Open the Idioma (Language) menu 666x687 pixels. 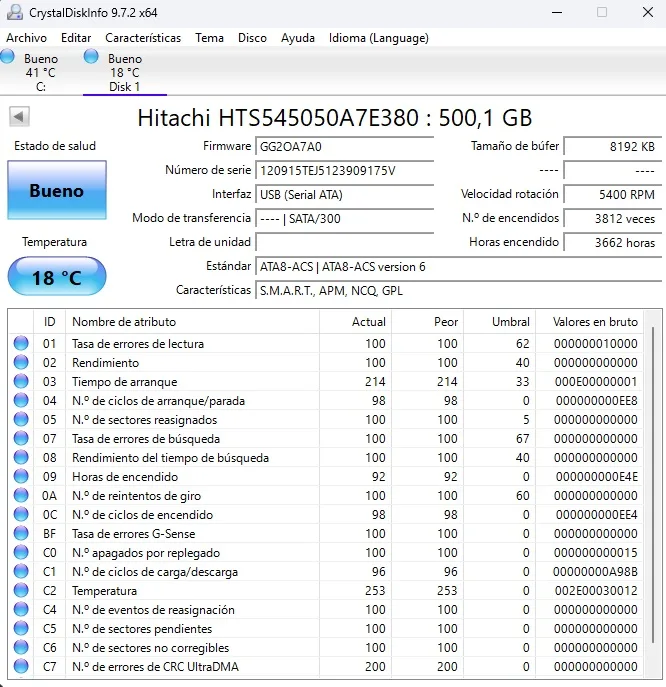378,38
